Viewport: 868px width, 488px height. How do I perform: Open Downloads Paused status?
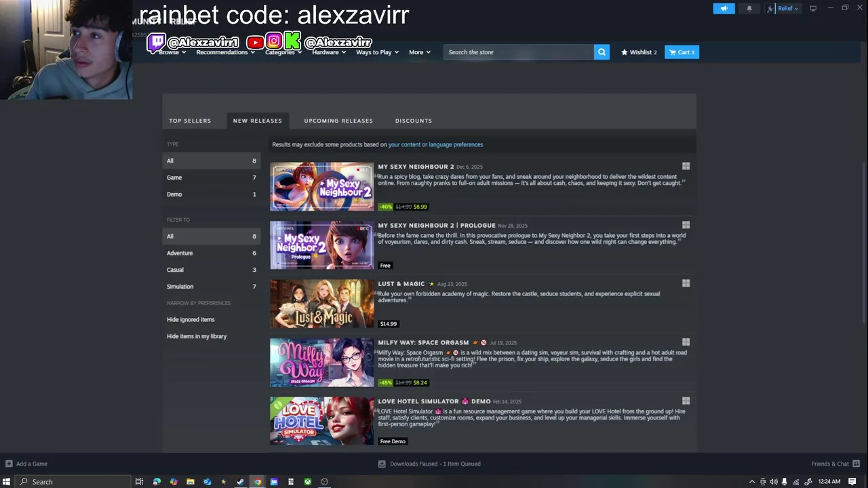[x=435, y=464]
